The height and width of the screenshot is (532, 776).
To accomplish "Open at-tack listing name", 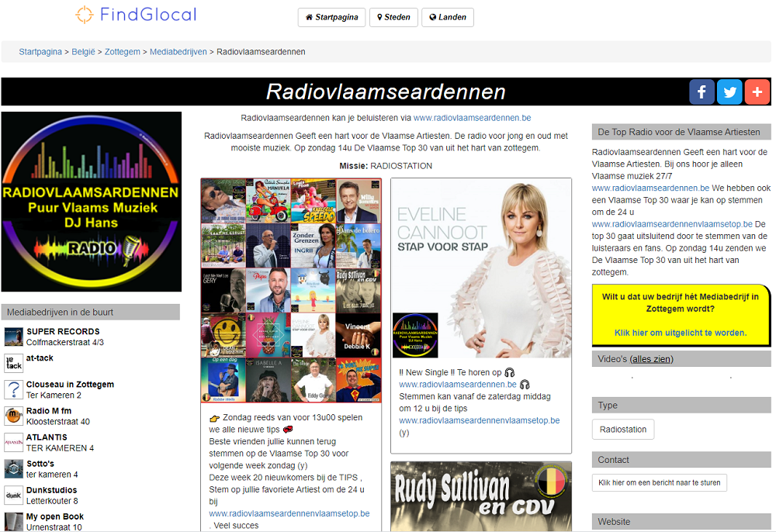I will click(x=40, y=358).
